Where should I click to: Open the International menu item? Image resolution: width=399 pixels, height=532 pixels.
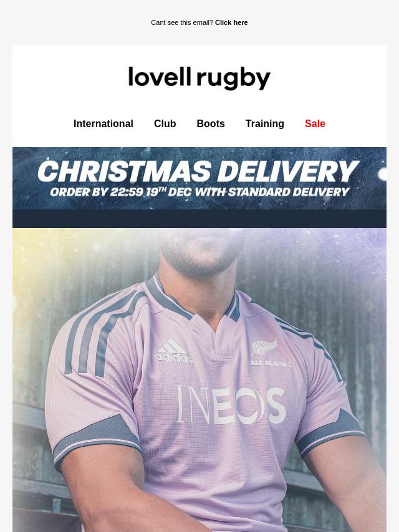[103, 124]
